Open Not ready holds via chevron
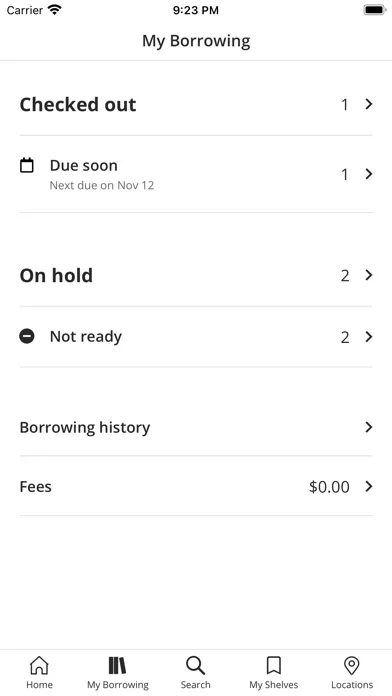 click(368, 337)
